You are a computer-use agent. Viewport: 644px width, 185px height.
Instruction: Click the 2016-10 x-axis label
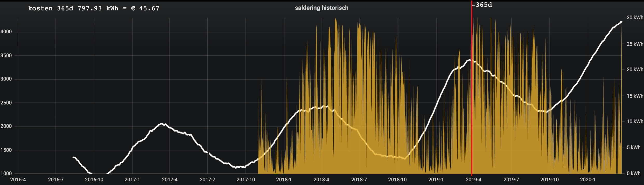[x=94, y=180]
